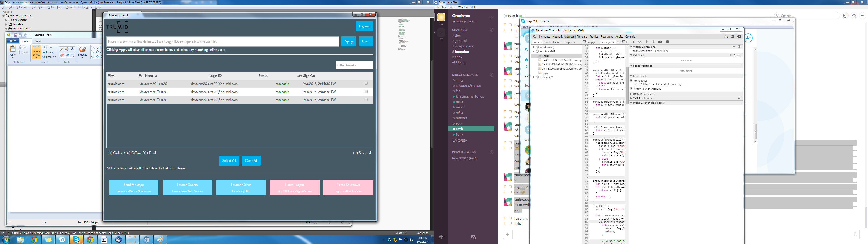Viewport: 868px width, 244px height.
Task: Add a Slack channel with plus icon
Action: click(x=492, y=30)
